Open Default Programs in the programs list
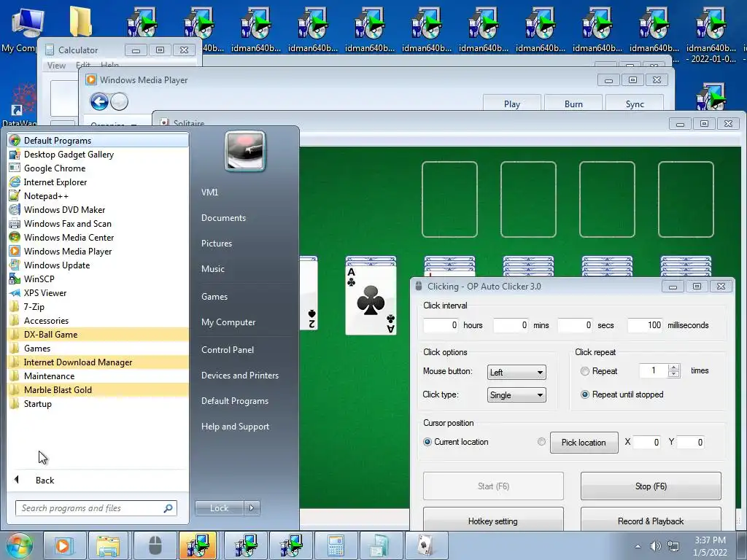The image size is (747, 560). [x=98, y=141]
